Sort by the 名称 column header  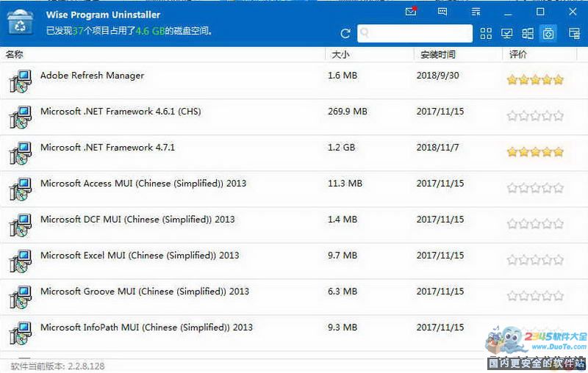(x=14, y=54)
